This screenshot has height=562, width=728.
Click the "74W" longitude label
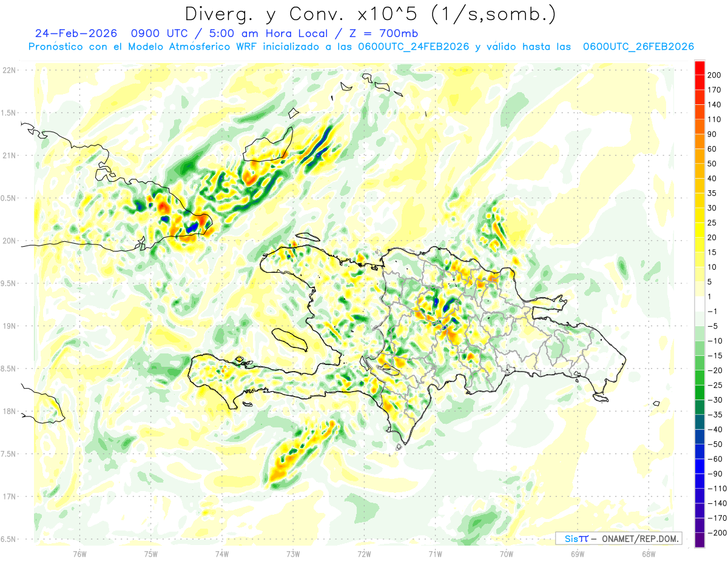[221, 553]
